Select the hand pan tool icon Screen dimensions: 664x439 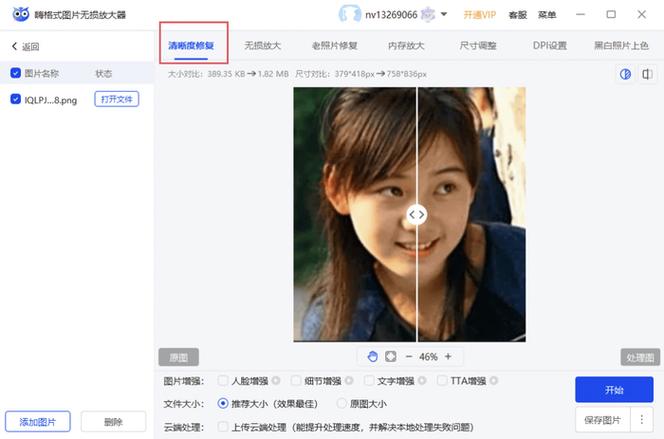click(x=372, y=356)
